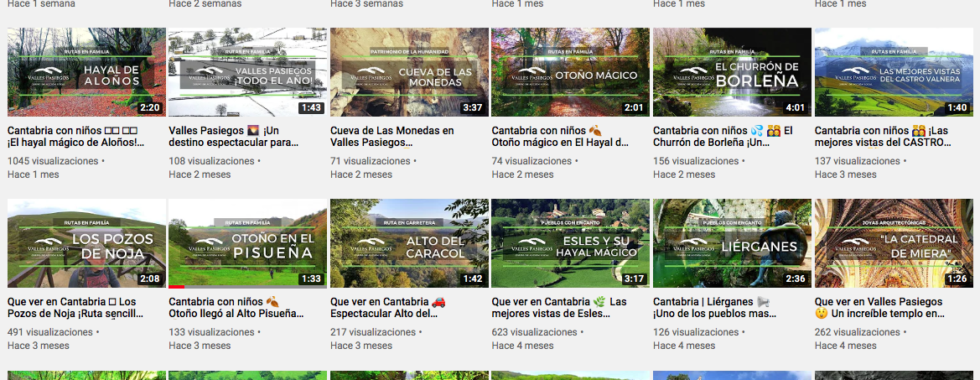Screen dimensions: 980x380
Task: Open the Hayal de Aloños video thumbnail
Action: pos(86,72)
